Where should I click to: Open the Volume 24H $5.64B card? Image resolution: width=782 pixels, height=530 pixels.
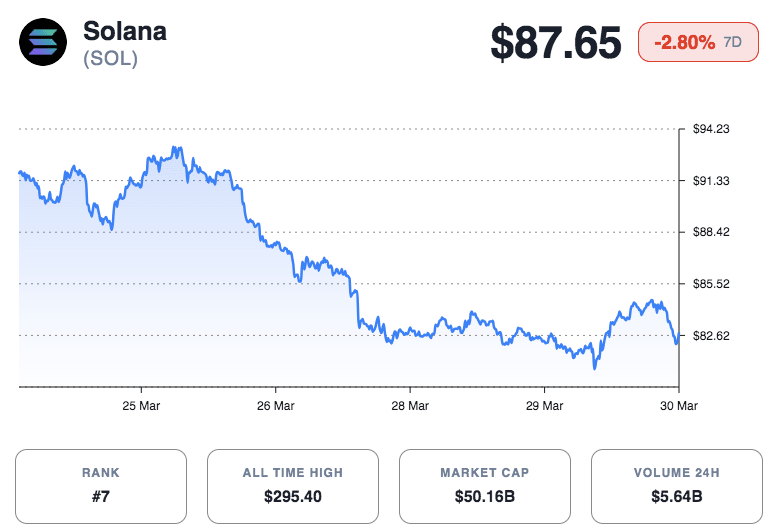pyautogui.click(x=677, y=486)
